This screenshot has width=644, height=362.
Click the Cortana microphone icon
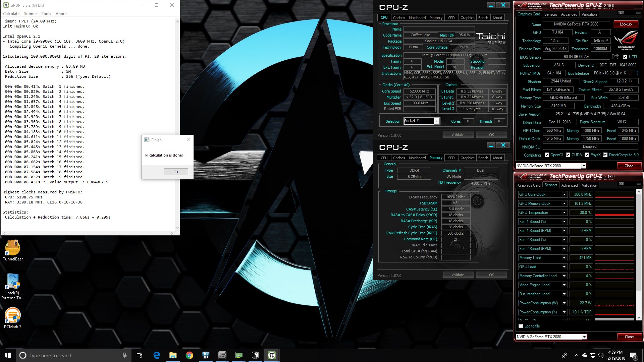tap(124, 355)
